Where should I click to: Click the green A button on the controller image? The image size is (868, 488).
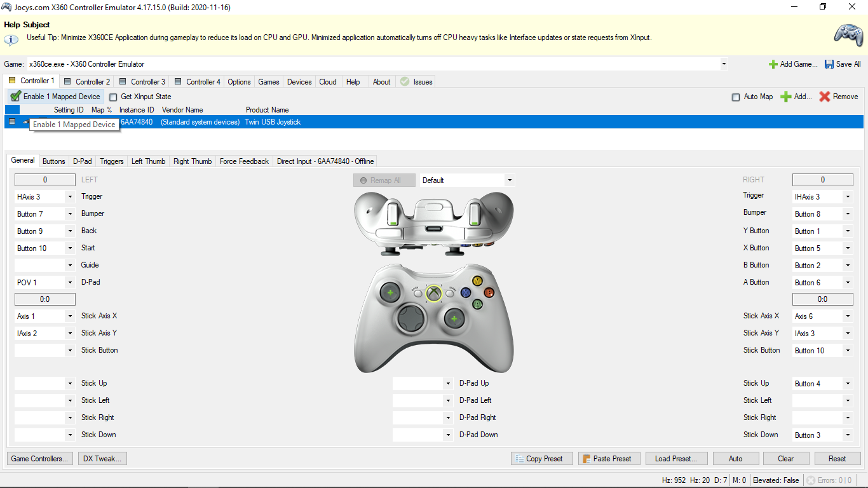(477, 304)
